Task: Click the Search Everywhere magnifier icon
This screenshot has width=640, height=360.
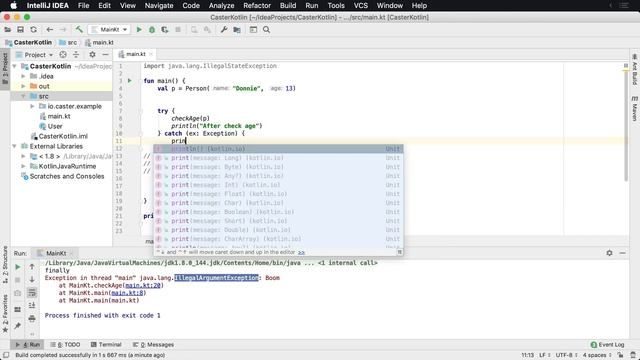Action: pos(267,30)
